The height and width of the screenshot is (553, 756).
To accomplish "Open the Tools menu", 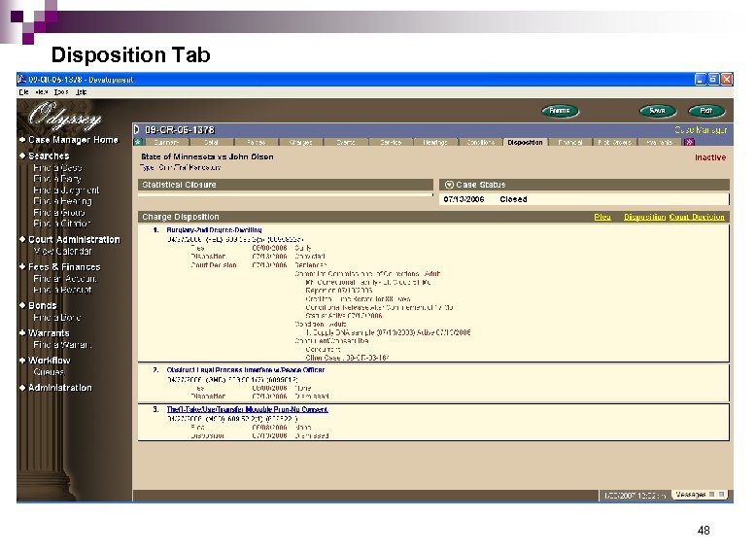I will tap(61, 92).
